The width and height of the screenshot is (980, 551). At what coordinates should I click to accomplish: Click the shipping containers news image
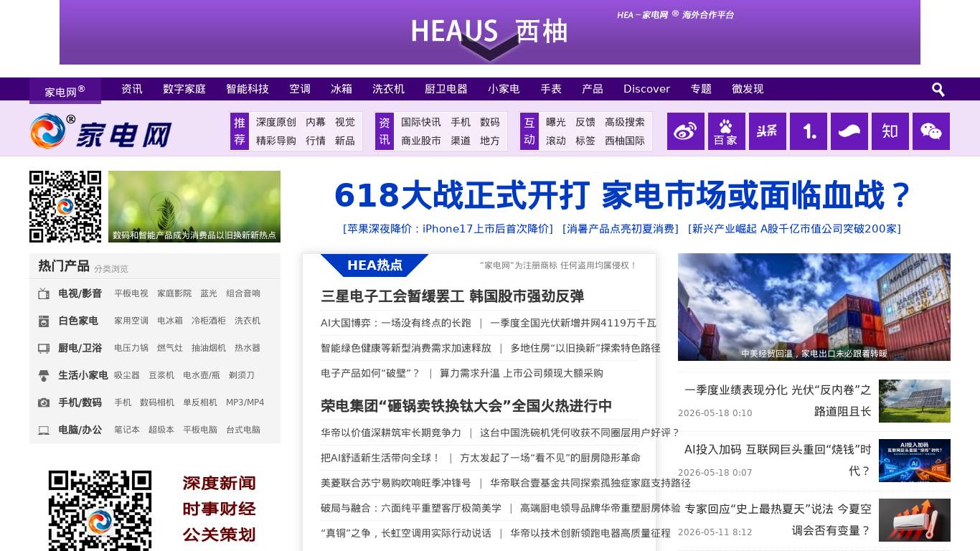tap(814, 307)
